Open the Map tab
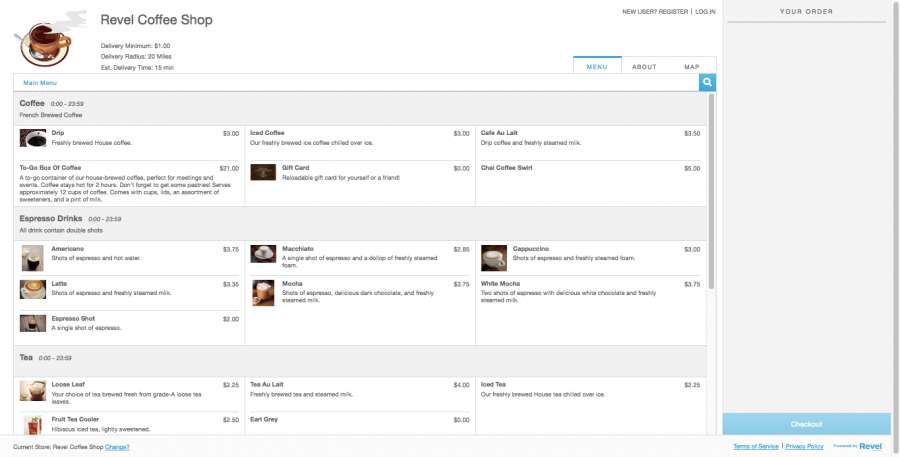 pos(692,67)
